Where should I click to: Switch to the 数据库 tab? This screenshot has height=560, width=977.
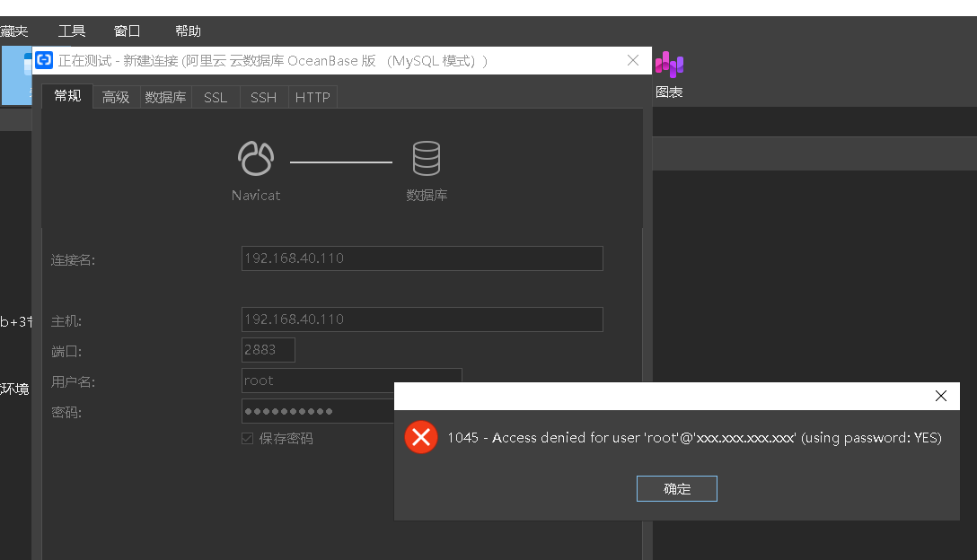click(x=165, y=98)
